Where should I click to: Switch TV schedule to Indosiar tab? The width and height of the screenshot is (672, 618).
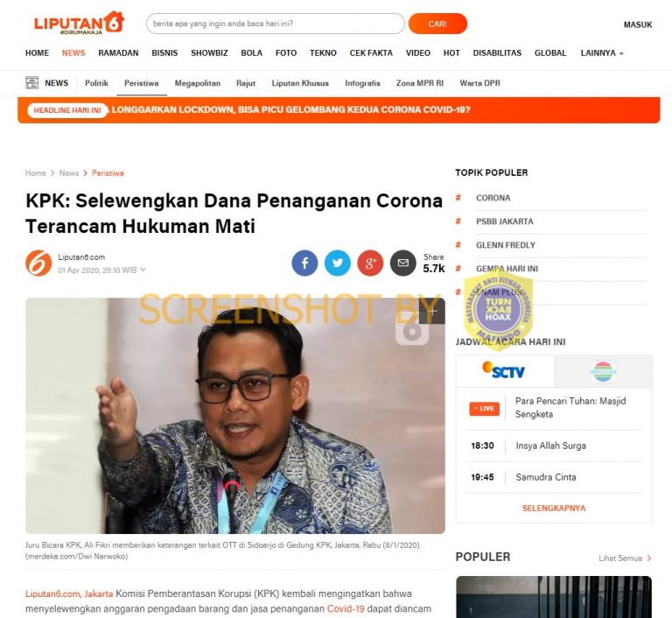[603, 371]
